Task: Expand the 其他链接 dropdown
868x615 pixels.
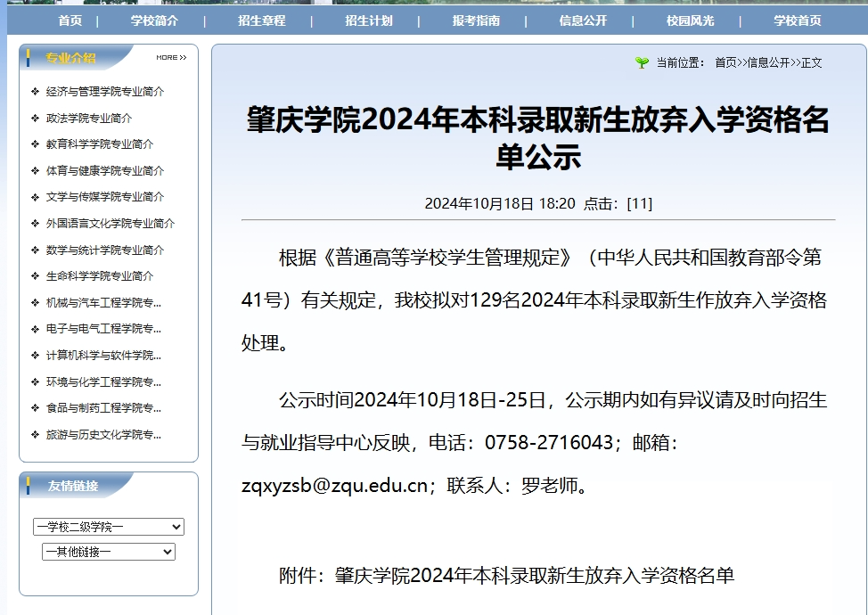Action: point(109,552)
